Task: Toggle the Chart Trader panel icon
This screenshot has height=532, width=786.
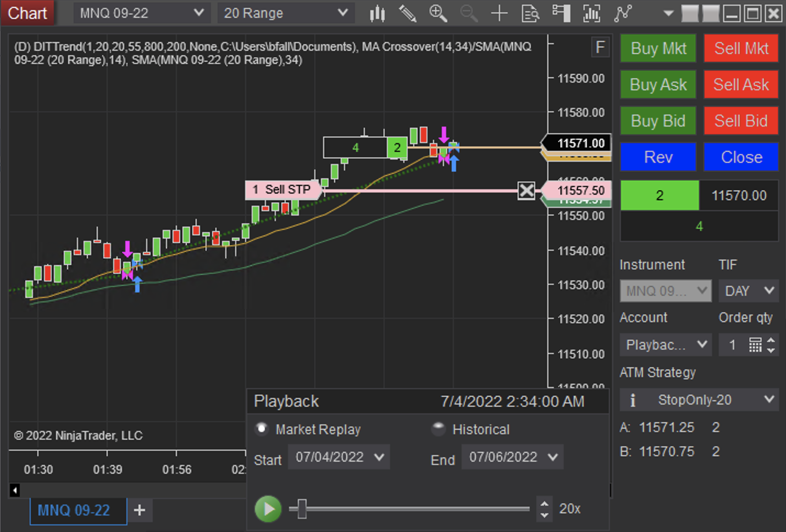Action: (561, 13)
